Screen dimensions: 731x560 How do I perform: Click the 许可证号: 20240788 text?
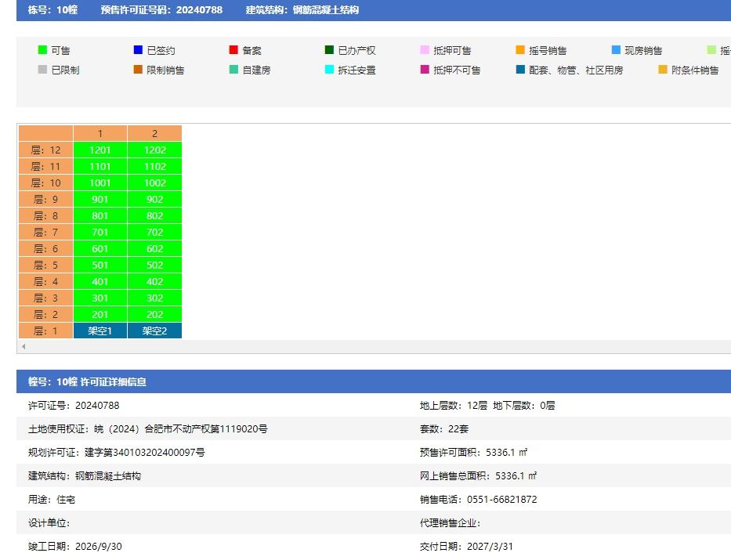tap(74, 406)
